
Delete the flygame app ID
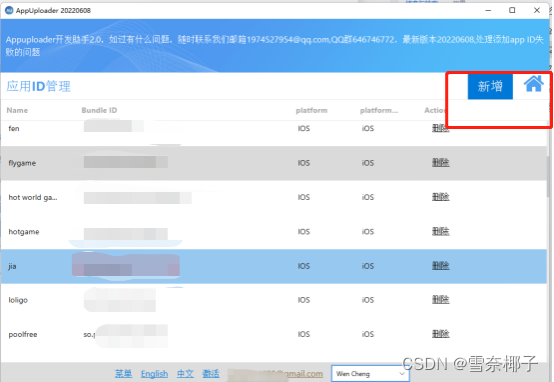click(x=441, y=163)
